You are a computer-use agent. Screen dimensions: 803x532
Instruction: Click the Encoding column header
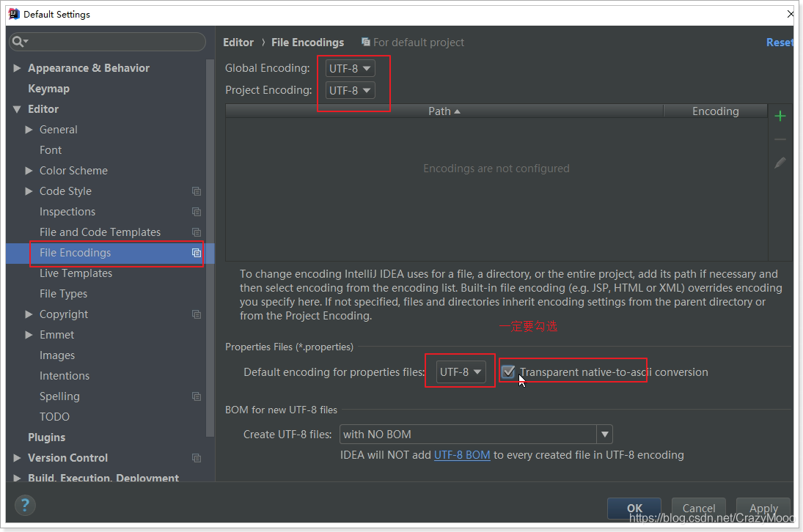[716, 111]
